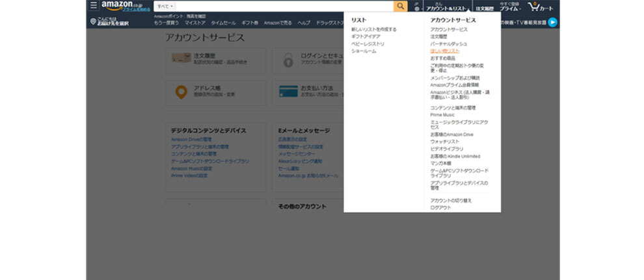Click ショールーム in the list flyout
Viewport: 644px width, 280px height.
coord(364,51)
